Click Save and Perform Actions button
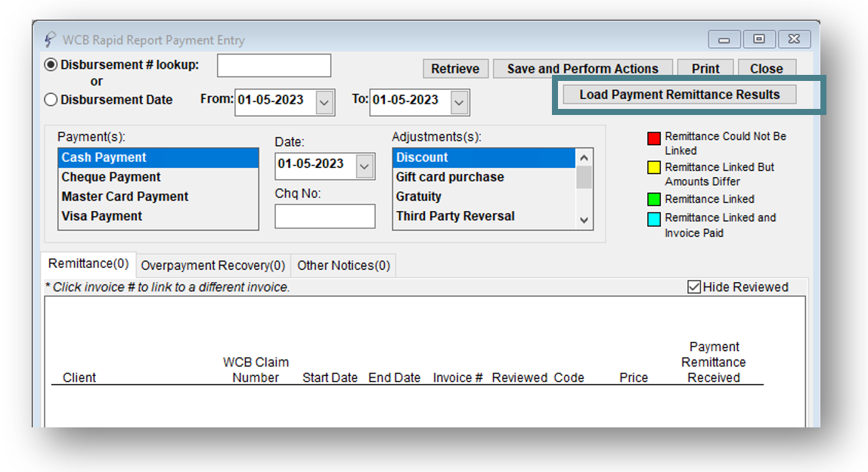 583,69
